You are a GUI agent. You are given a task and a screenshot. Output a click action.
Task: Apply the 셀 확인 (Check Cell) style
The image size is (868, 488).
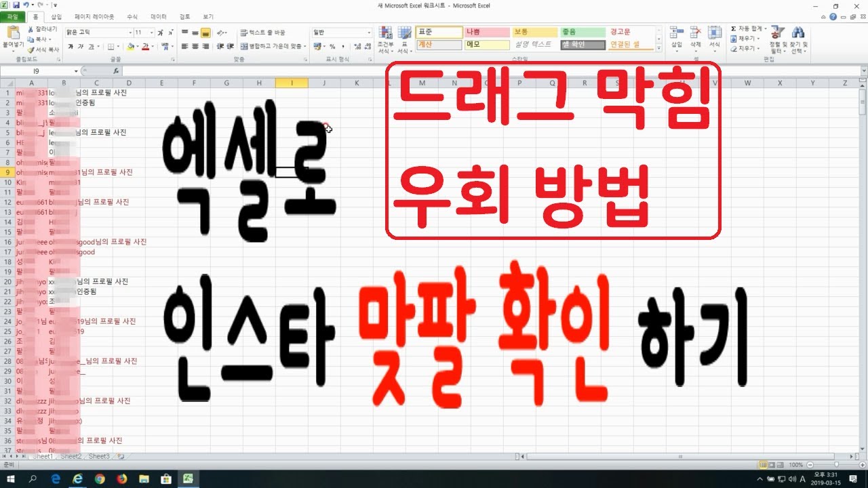tap(583, 45)
